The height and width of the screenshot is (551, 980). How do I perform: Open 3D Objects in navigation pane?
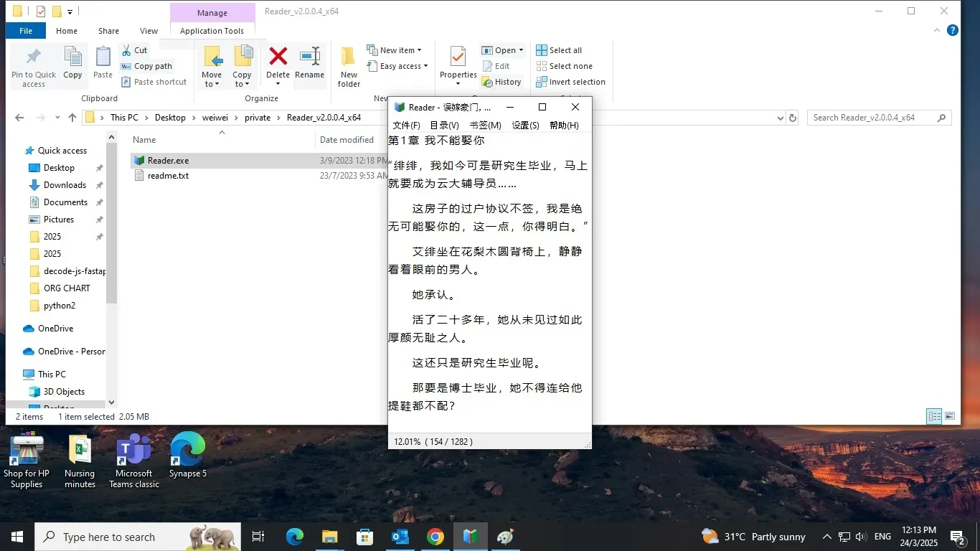pos(64,392)
